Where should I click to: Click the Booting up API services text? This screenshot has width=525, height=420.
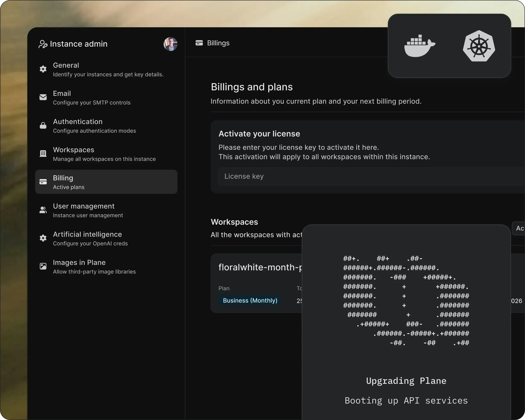click(x=406, y=401)
